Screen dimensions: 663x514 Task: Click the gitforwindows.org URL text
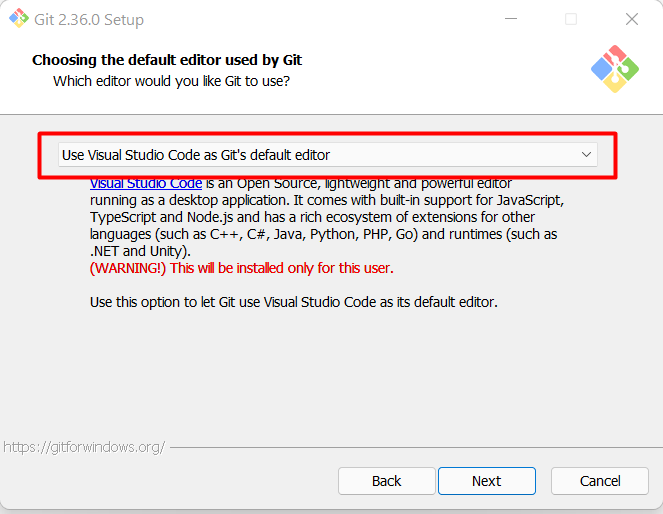click(x=84, y=447)
